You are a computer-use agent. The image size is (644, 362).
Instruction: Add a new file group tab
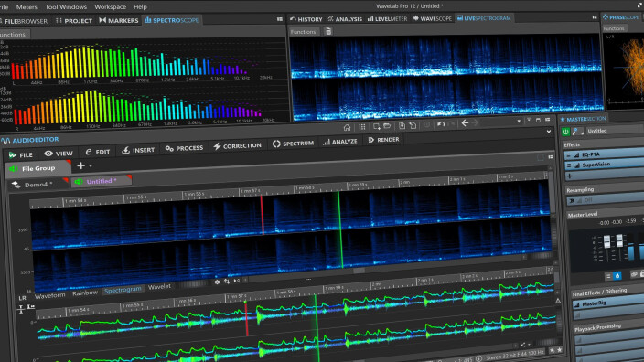[x=80, y=165]
